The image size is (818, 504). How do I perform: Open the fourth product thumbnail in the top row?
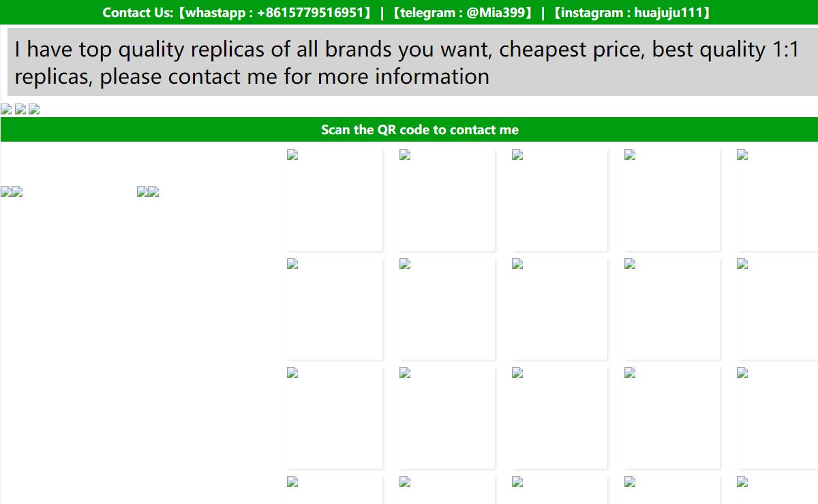pos(671,199)
